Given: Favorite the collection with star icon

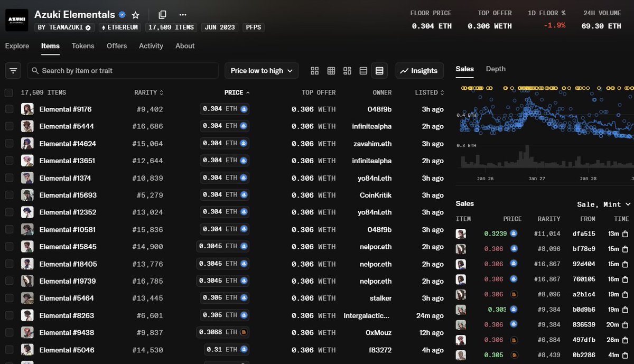Looking at the screenshot, I should point(136,15).
